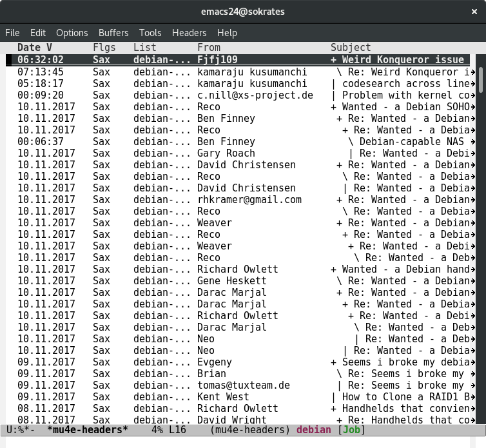Click the *mu4e-headers* buffer name in mode line
Viewport: 486px width, 448px height.
[x=88, y=430]
